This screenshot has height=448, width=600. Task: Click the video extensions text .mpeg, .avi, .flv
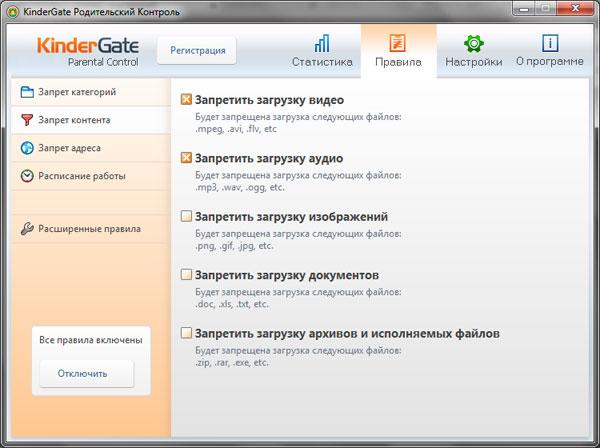[x=236, y=129]
